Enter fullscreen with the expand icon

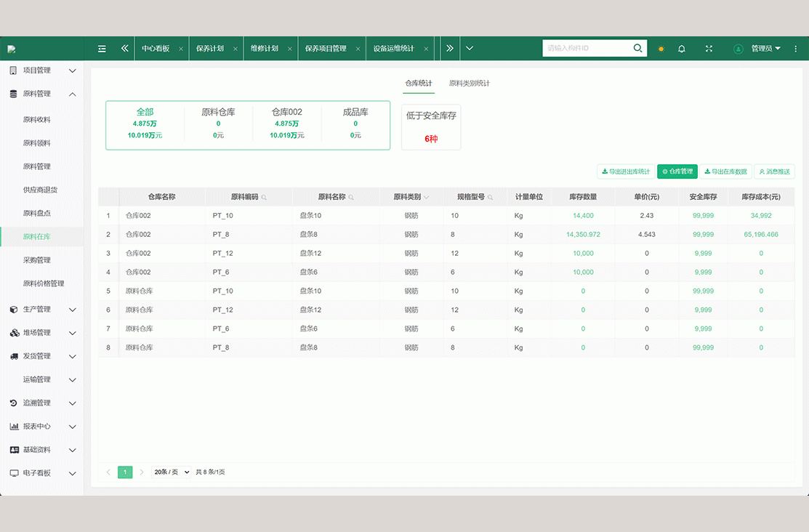pos(709,49)
